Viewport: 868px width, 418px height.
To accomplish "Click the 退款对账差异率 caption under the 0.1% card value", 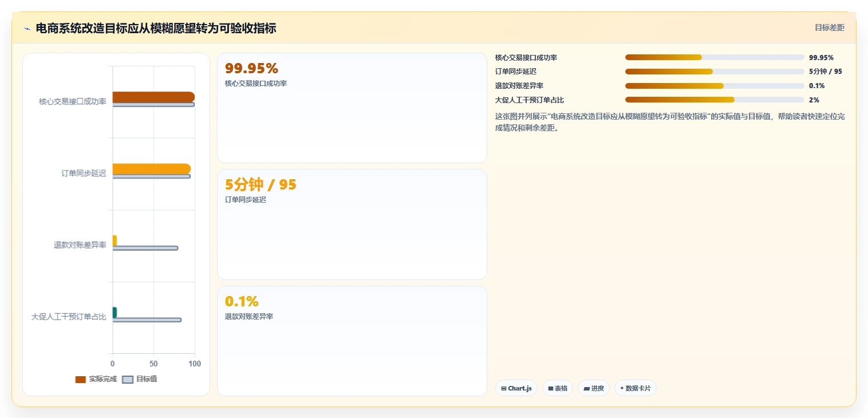I will pyautogui.click(x=249, y=317).
